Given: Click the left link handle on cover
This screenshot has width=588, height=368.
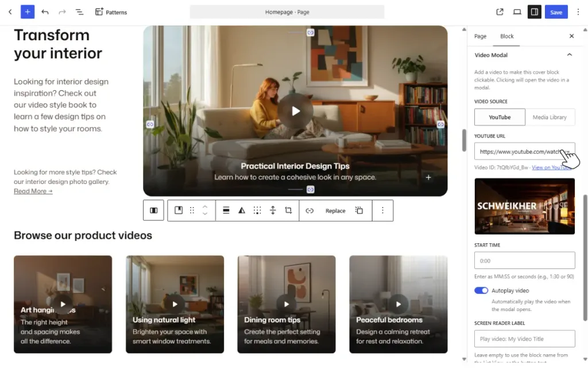Looking at the screenshot, I should [150, 124].
